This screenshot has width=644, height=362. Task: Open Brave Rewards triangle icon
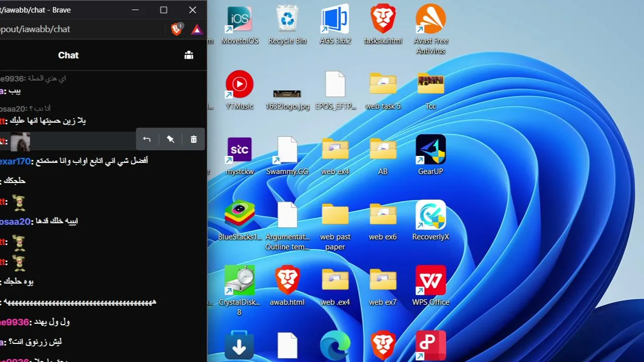tap(197, 29)
